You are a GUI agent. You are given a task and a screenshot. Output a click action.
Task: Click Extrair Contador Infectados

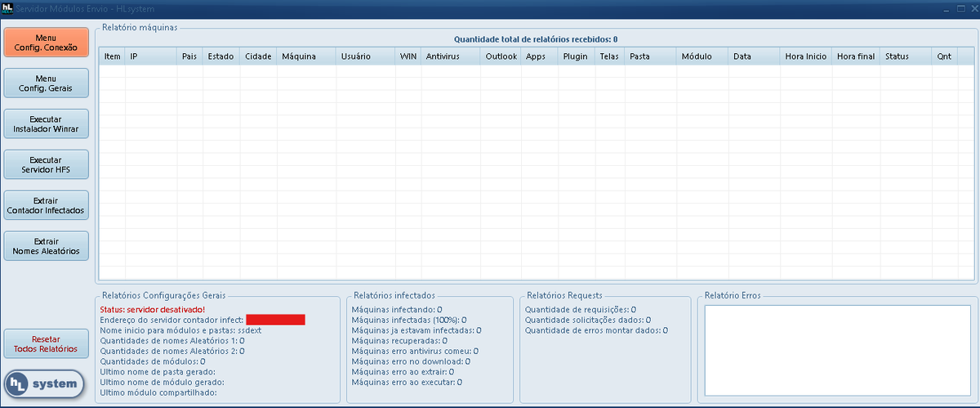[x=46, y=205]
